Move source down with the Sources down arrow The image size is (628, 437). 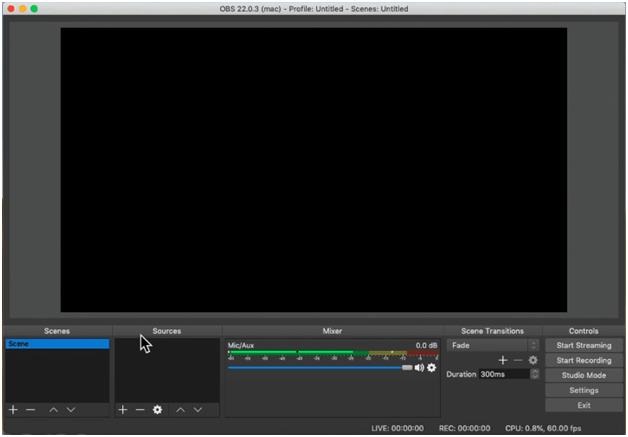pos(198,410)
